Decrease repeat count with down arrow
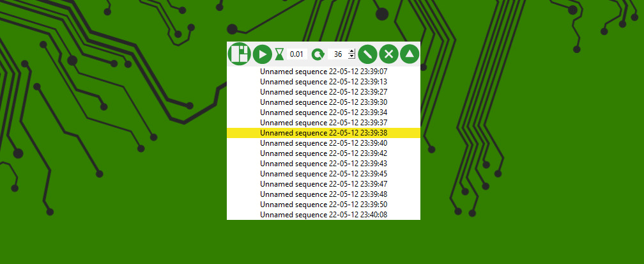Screen dimensions: 644x264 pos(351,57)
